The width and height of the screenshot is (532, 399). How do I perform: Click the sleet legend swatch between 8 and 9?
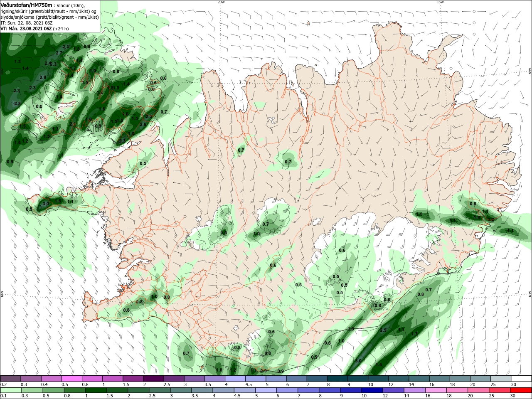click(337, 379)
